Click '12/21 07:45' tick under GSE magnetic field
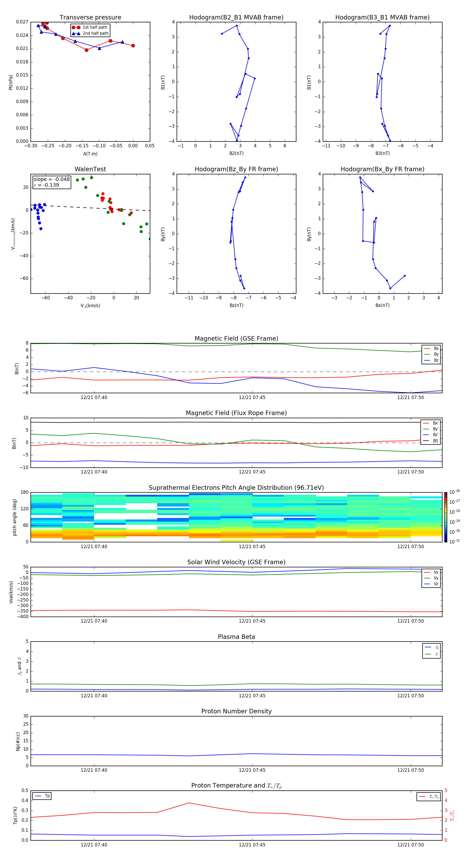 pos(252,398)
